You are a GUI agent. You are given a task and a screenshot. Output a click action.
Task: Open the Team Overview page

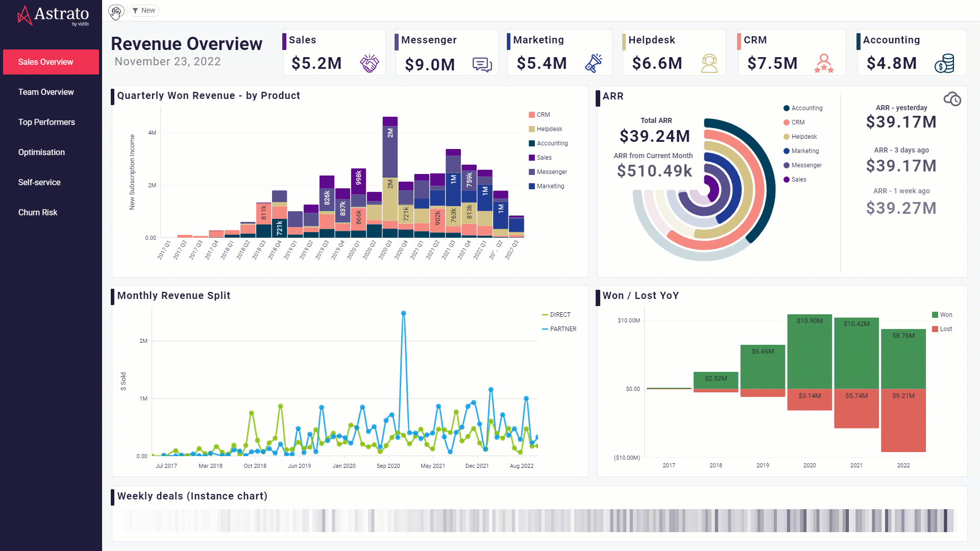(x=46, y=92)
